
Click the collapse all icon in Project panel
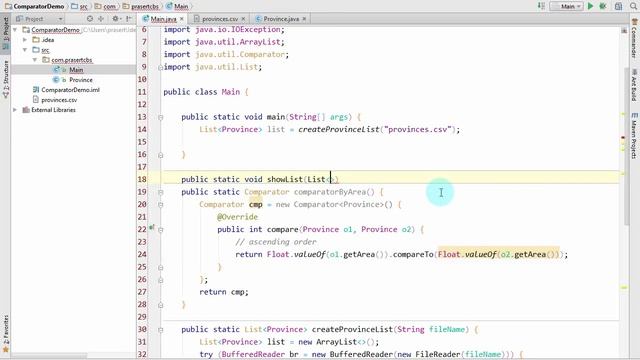(x=101, y=19)
